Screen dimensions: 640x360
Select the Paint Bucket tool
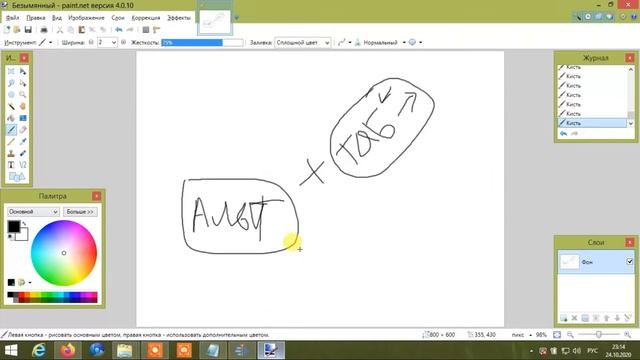click(x=11, y=118)
